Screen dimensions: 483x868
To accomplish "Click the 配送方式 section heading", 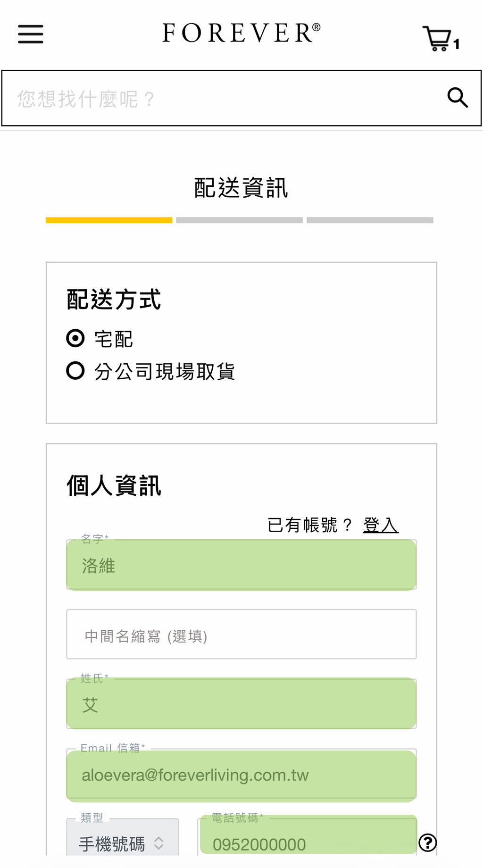I will tap(114, 300).
